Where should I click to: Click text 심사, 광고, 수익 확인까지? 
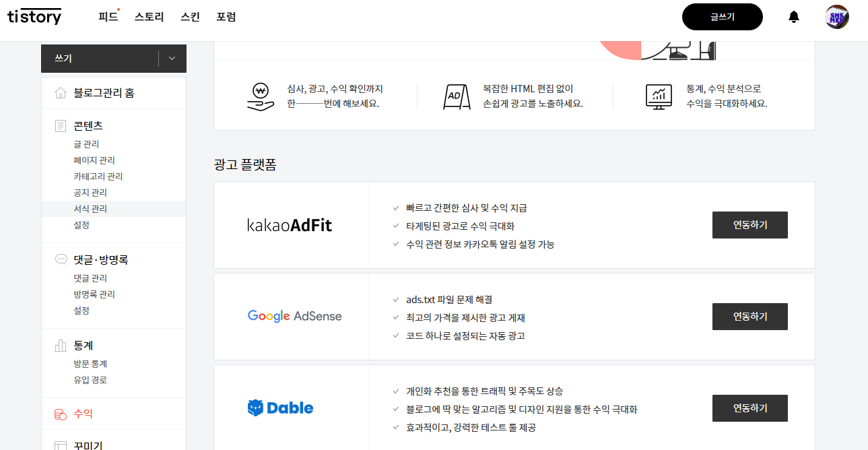pos(335,88)
